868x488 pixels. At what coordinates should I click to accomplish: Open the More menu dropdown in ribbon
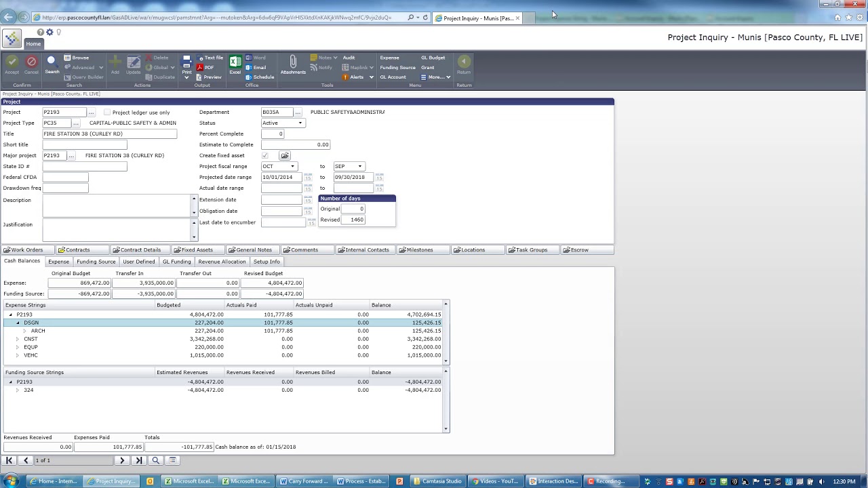435,77
